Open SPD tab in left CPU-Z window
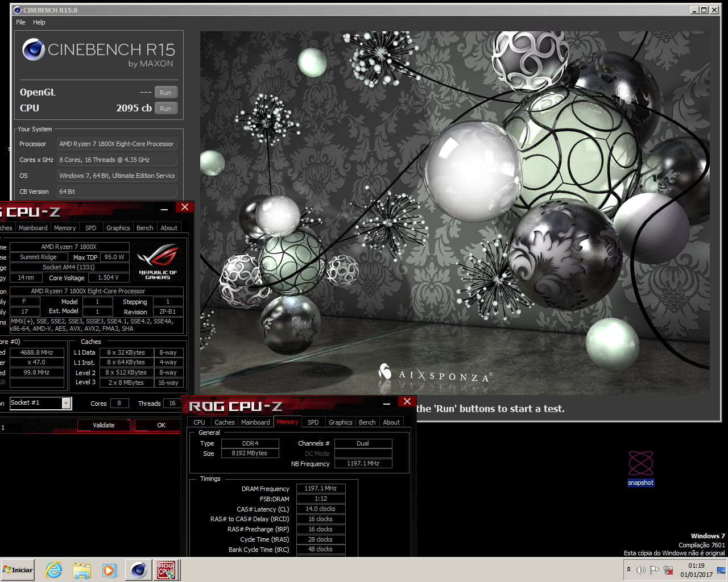This screenshot has height=582, width=728. click(91, 228)
